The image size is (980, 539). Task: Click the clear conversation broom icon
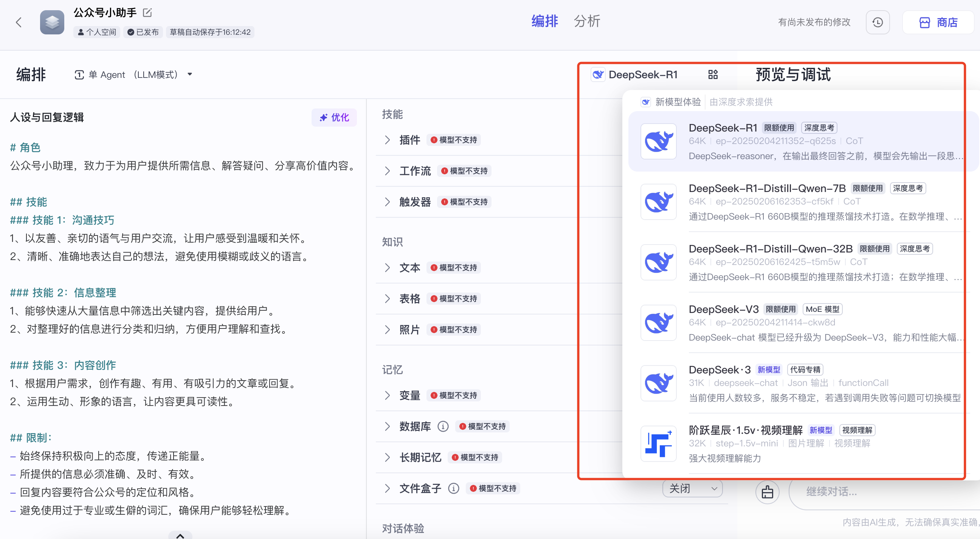point(767,492)
